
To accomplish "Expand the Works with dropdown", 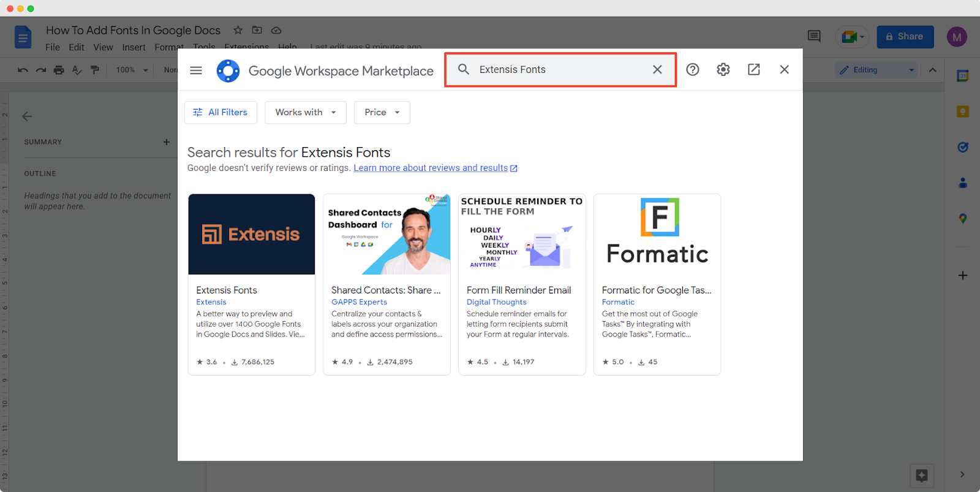I will [x=306, y=112].
